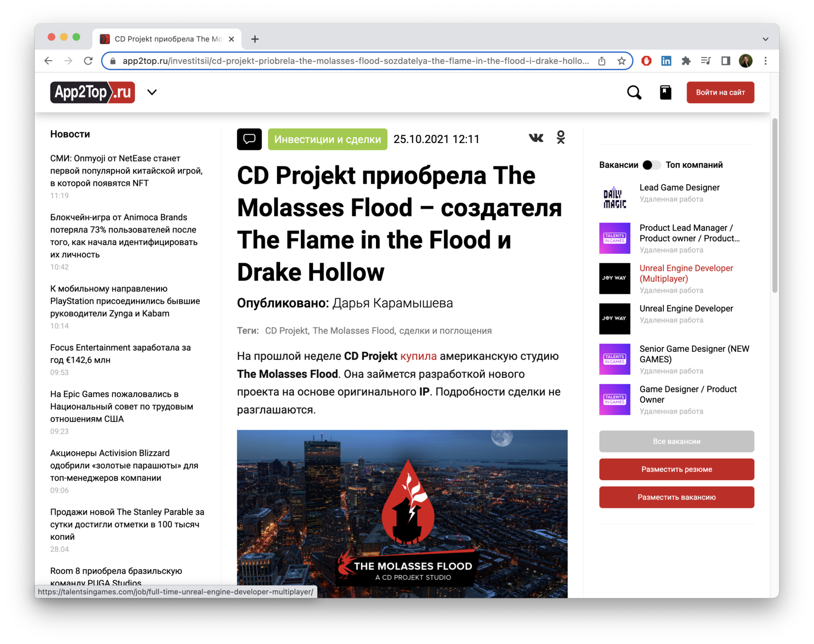Click the Molasses Flood article image
The width and height of the screenshot is (814, 644).
pos(402,514)
